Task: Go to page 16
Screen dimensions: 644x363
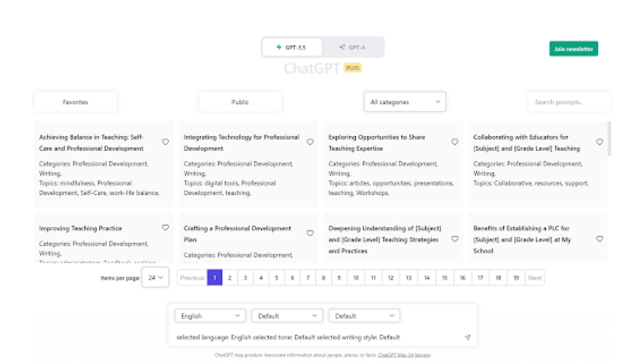Action: click(462, 278)
